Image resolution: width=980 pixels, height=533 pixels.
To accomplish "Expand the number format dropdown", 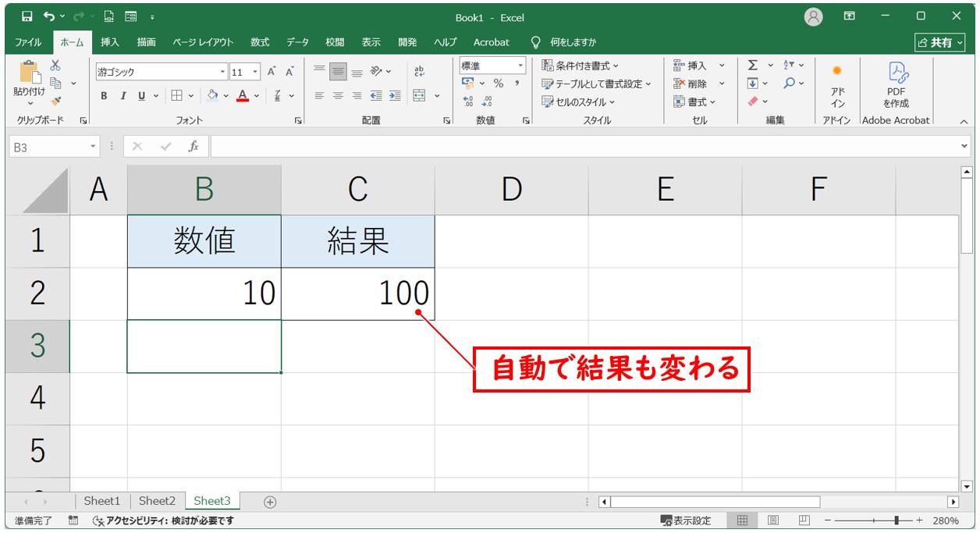I will [520, 66].
